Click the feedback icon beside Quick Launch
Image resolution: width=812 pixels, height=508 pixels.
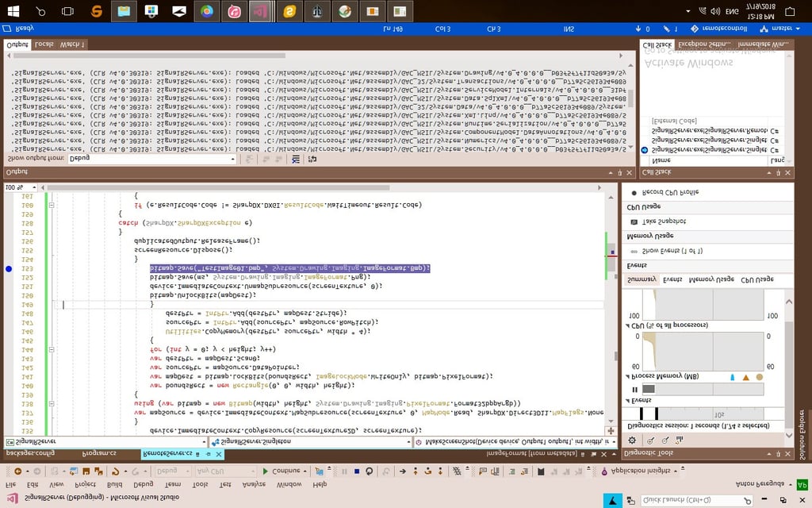pyautogui.click(x=630, y=500)
